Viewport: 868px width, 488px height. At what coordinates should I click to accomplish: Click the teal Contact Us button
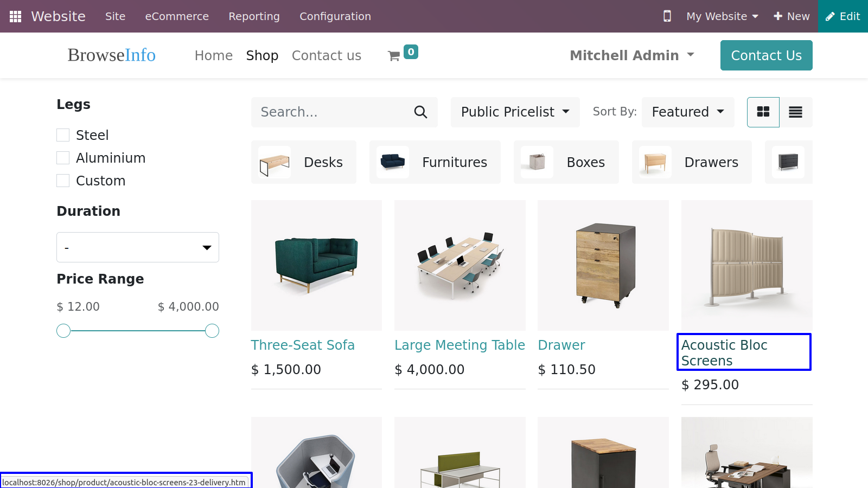click(x=767, y=55)
